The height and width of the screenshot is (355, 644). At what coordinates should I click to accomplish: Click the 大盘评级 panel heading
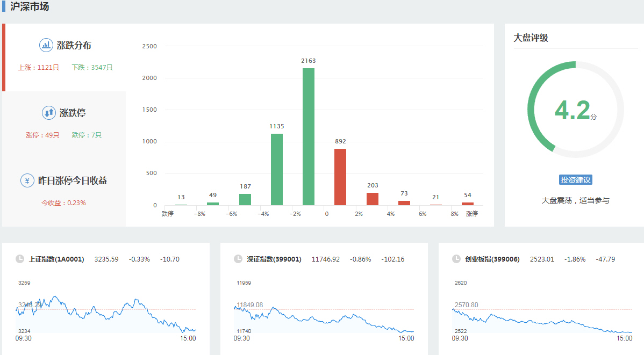pos(531,38)
